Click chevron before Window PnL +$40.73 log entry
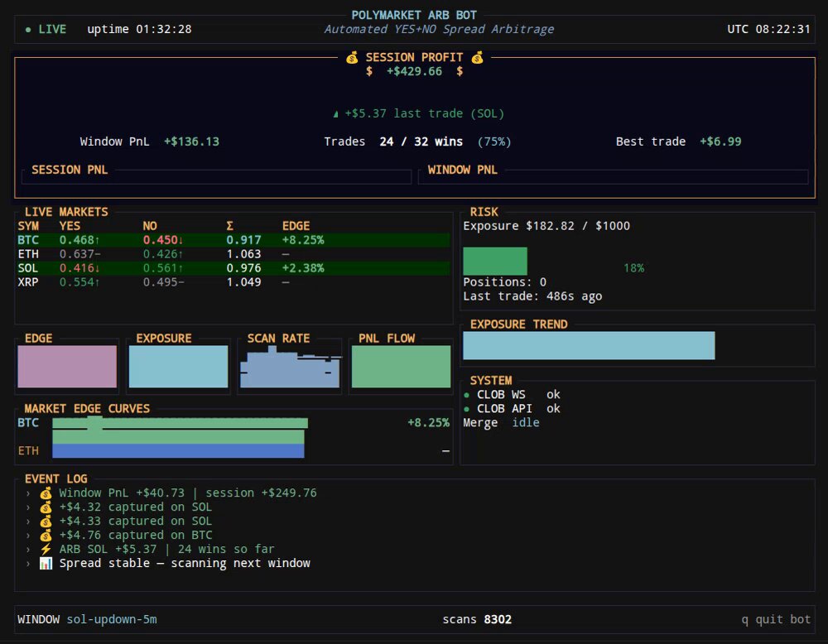The width and height of the screenshot is (828, 644). pyautogui.click(x=28, y=493)
